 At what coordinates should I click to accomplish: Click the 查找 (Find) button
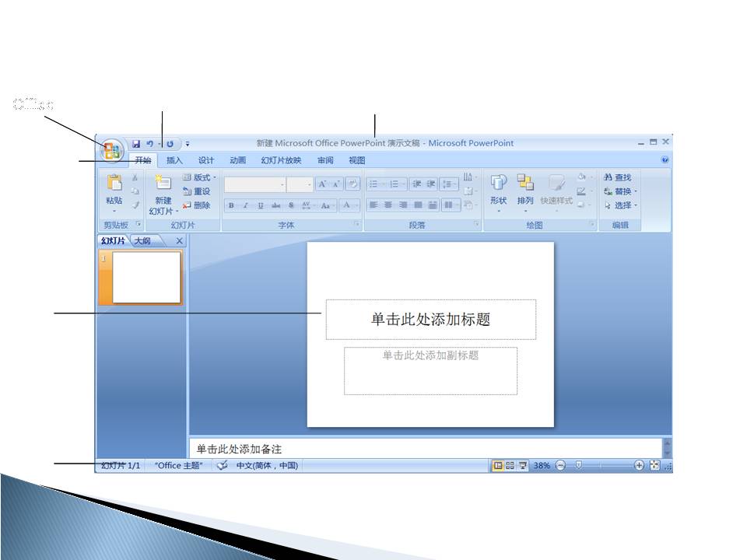[617, 177]
